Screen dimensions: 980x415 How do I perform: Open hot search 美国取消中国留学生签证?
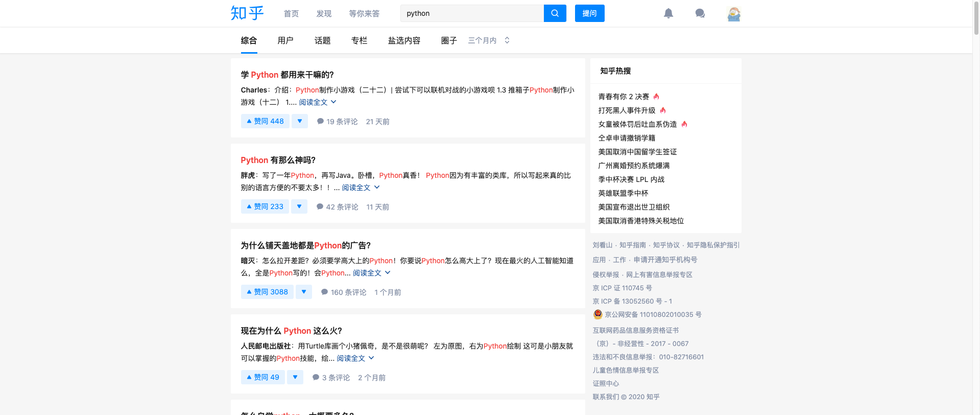tap(637, 152)
